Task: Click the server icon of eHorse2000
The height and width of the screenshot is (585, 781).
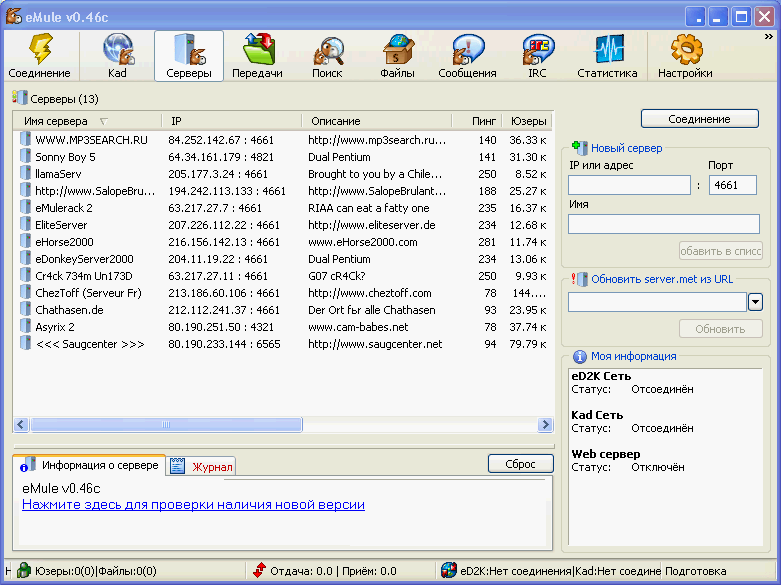Action: point(25,241)
